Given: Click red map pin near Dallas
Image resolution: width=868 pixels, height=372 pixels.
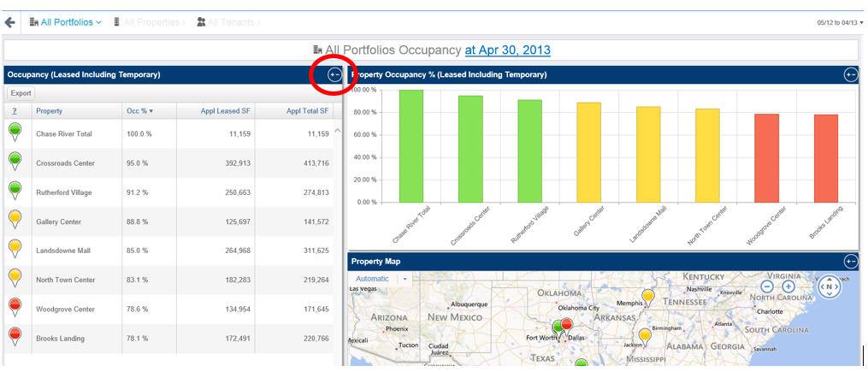Looking at the screenshot, I should [x=566, y=326].
